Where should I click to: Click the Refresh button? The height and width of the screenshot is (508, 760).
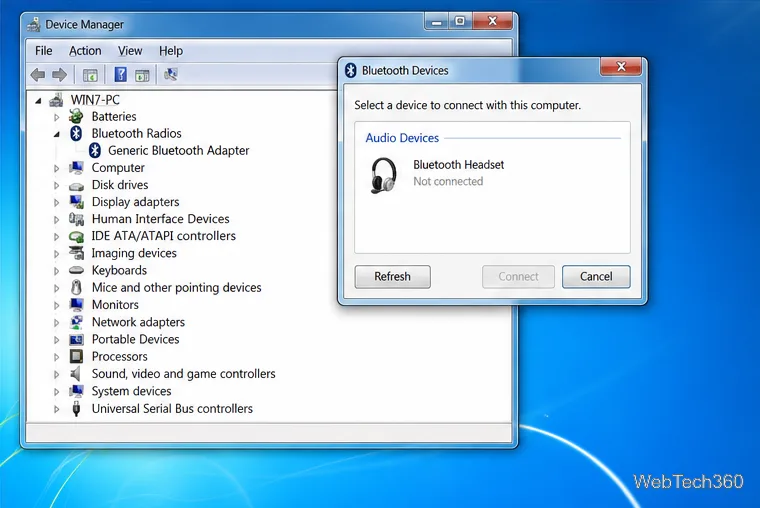coord(393,277)
